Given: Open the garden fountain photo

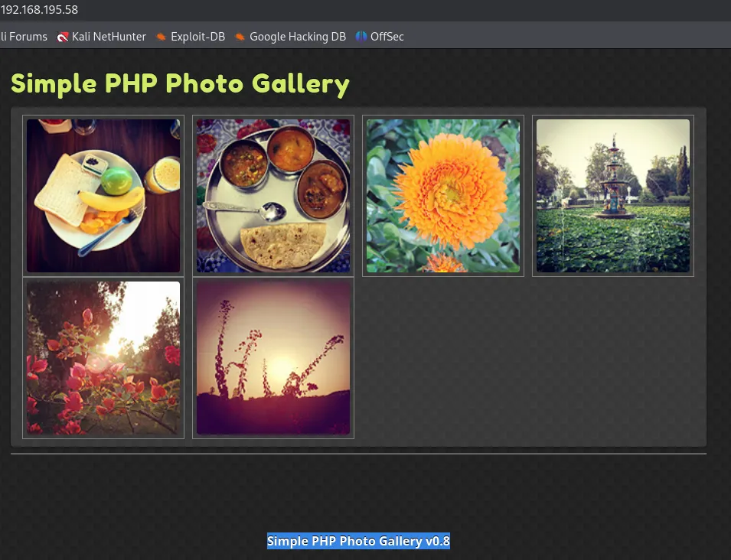Looking at the screenshot, I should pyautogui.click(x=613, y=196).
